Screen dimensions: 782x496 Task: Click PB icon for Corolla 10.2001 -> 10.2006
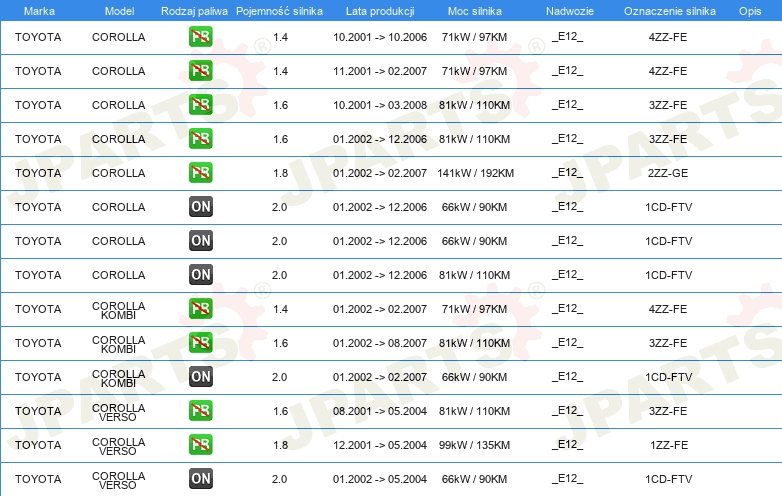201,37
